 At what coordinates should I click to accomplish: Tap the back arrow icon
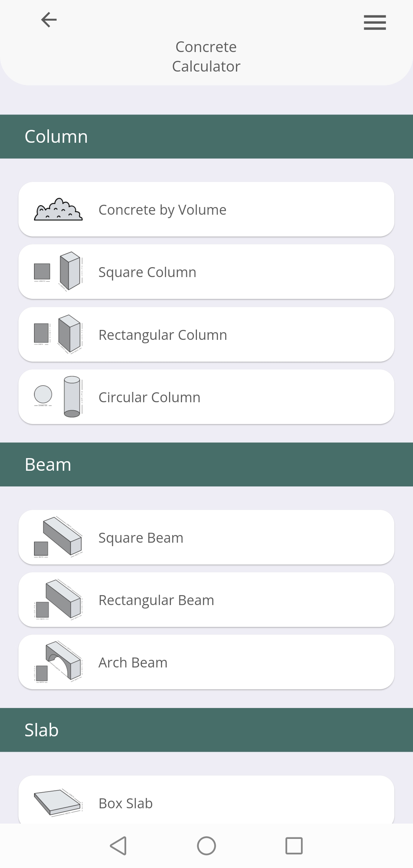pos(49,20)
